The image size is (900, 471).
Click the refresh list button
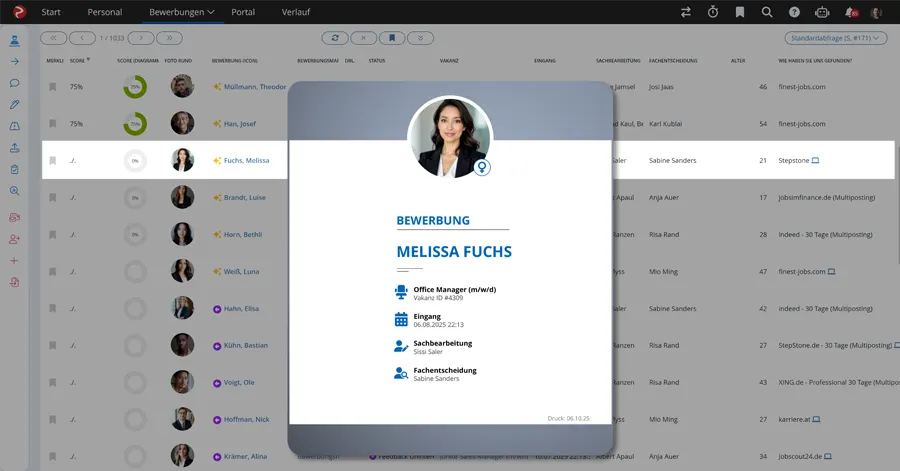[x=335, y=38]
